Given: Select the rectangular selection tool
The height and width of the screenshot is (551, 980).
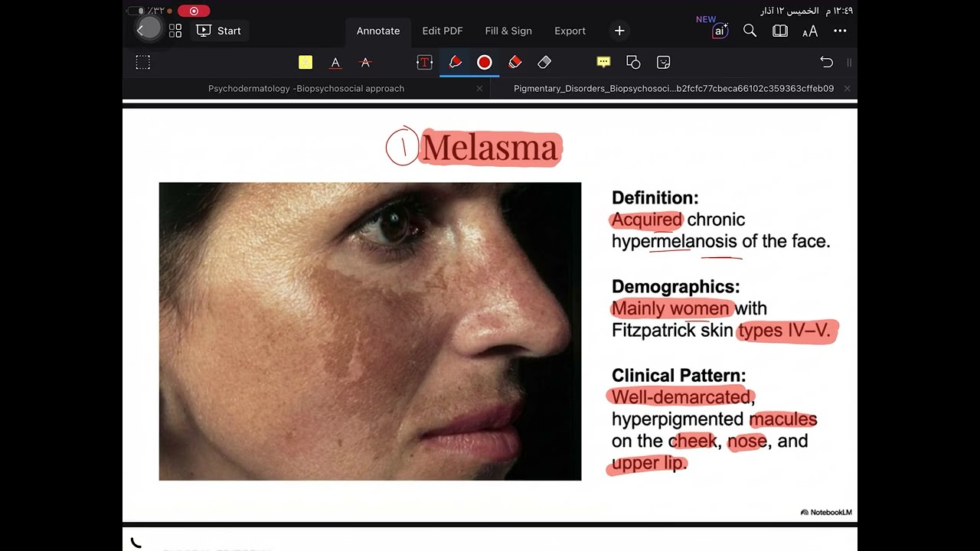Looking at the screenshot, I should tap(143, 63).
